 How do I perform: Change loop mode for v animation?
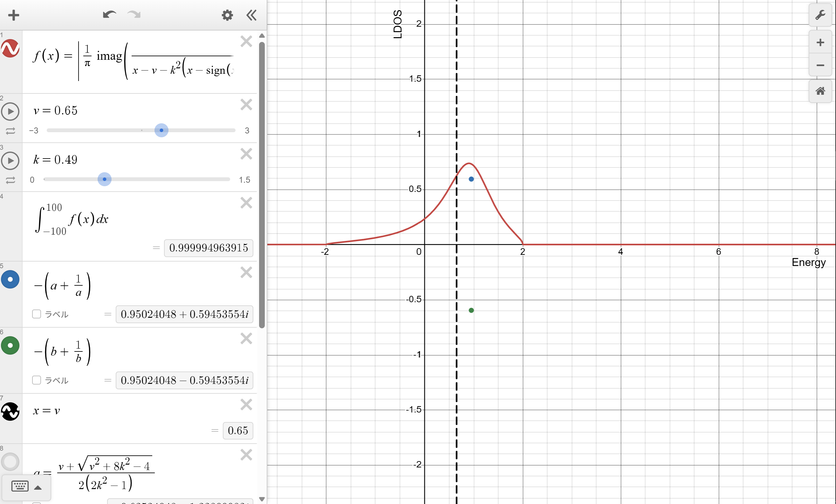pyautogui.click(x=10, y=131)
